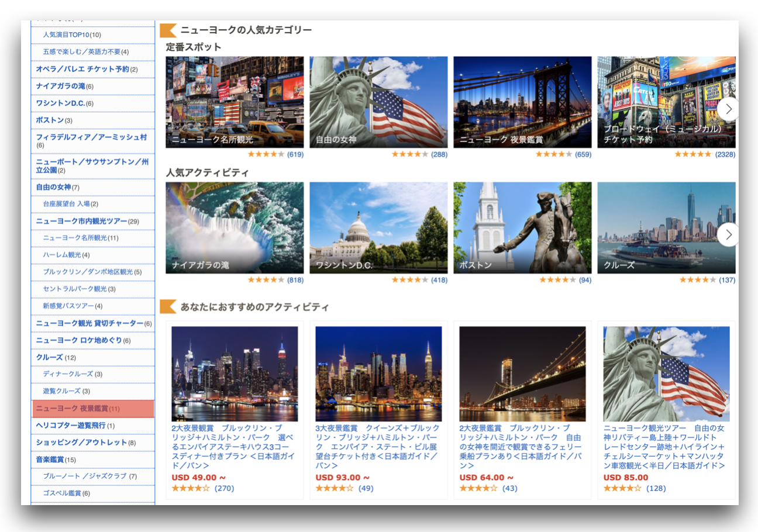
Task: Open the ブロードウェイ(ミュージカル)チケット予約 card
Action: point(666,102)
